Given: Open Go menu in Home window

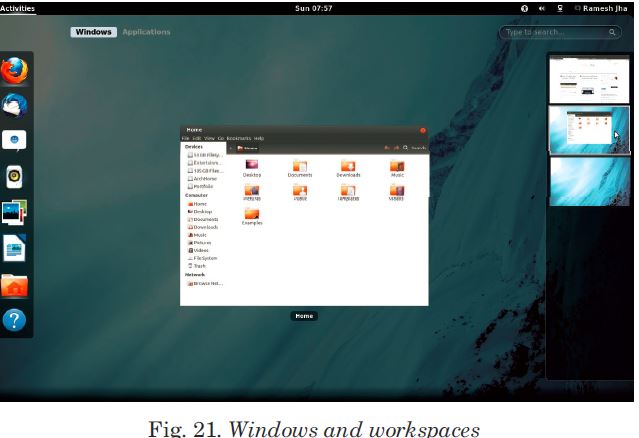Looking at the screenshot, I should click(x=220, y=139).
